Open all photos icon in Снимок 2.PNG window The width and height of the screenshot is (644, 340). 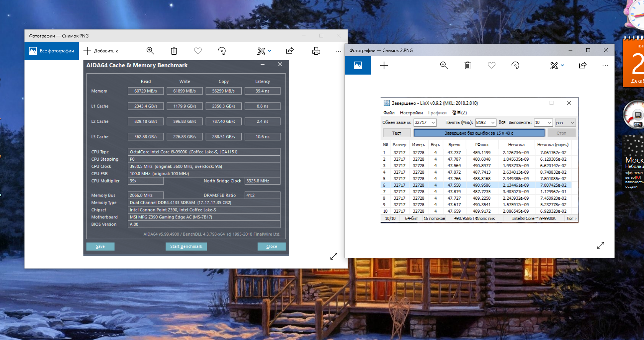click(x=358, y=65)
